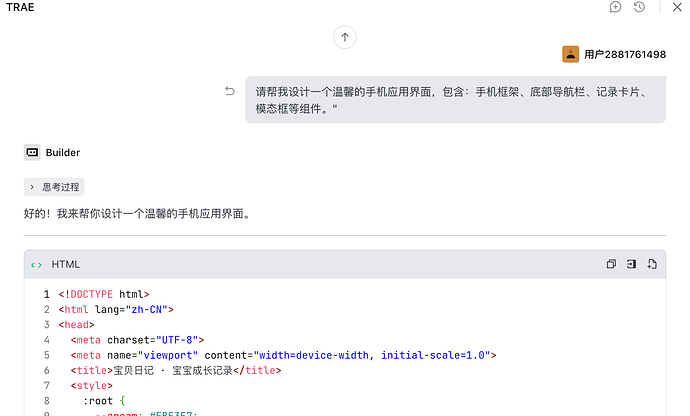Expand the 思考过程 section

[x=54, y=187]
